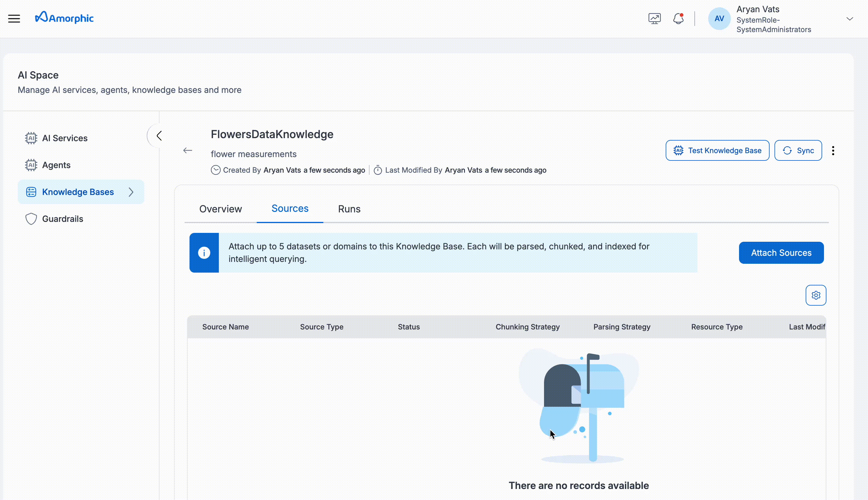This screenshot has height=500, width=868.
Task: Open the notifications bell
Action: point(678,18)
